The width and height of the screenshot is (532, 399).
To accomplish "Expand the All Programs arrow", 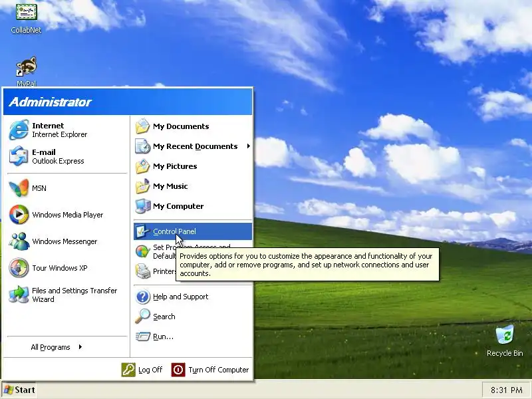I will (80, 347).
